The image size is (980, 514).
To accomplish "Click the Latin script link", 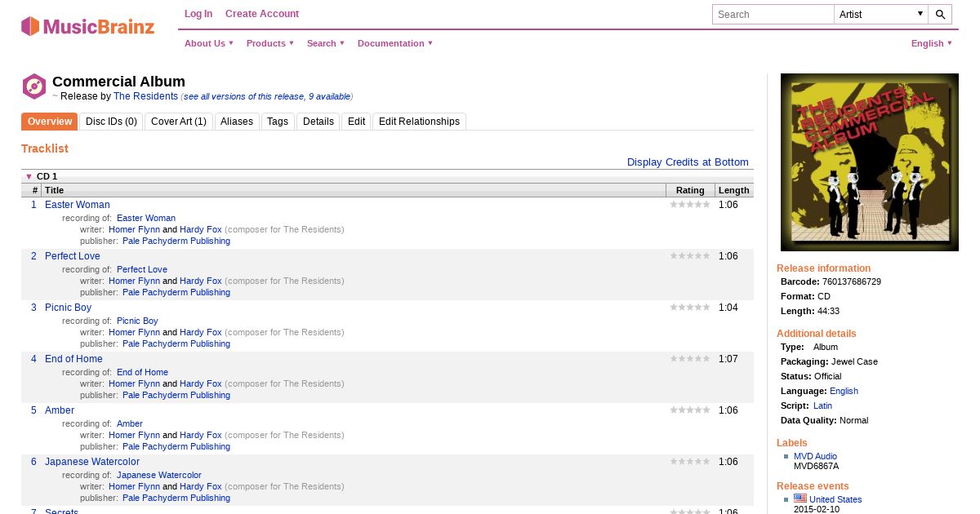I will tap(822, 405).
